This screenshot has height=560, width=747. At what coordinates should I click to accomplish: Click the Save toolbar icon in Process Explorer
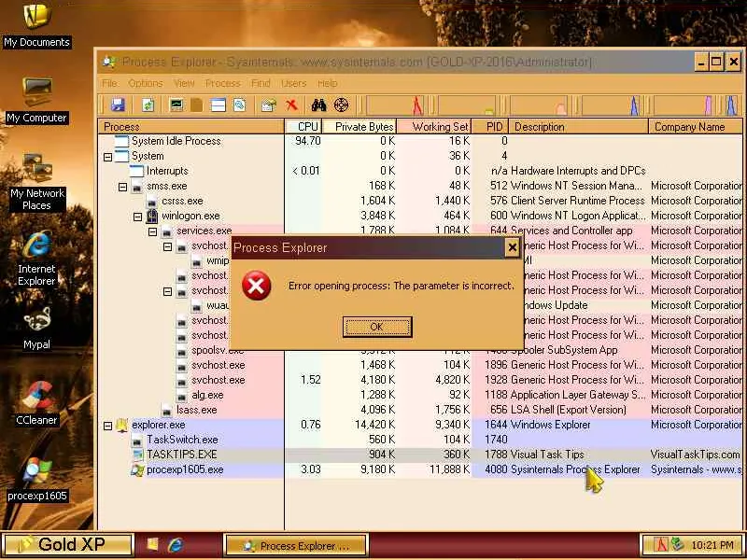pyautogui.click(x=118, y=105)
